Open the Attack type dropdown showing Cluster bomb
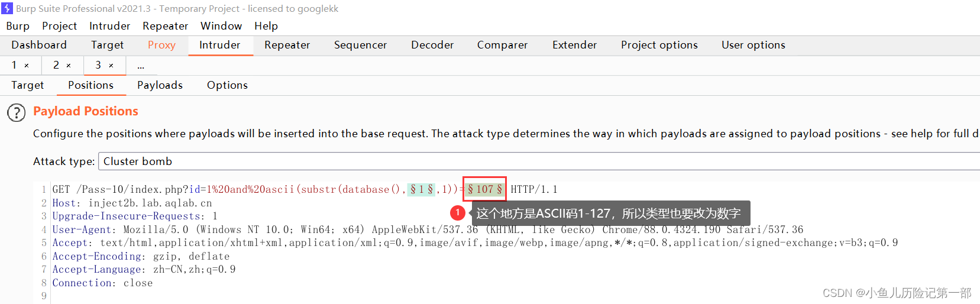980x304 pixels. point(539,161)
